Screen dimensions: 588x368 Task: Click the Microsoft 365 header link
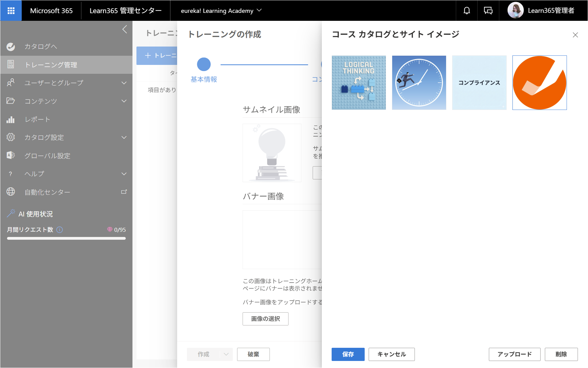pos(51,11)
